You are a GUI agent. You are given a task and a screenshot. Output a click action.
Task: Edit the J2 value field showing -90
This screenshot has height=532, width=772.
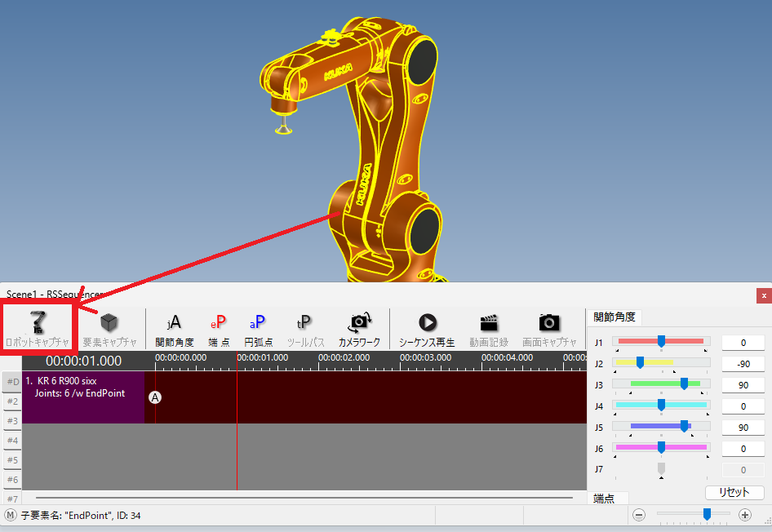click(743, 364)
